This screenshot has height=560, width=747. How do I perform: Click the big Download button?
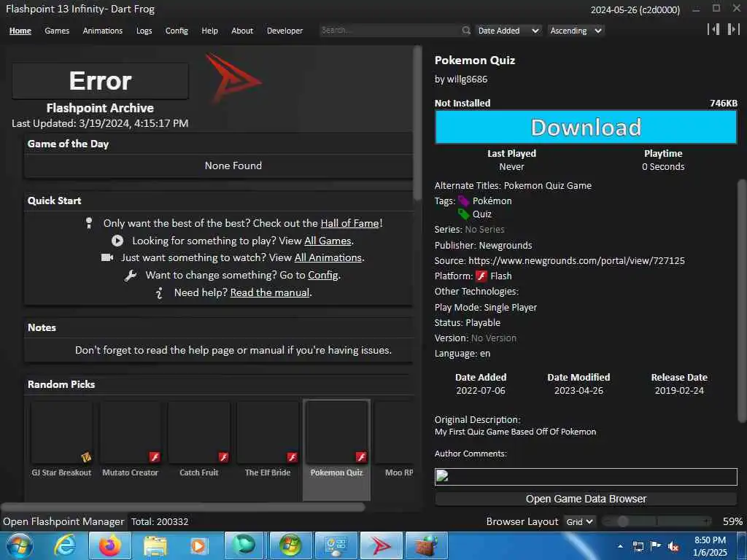[x=586, y=127]
